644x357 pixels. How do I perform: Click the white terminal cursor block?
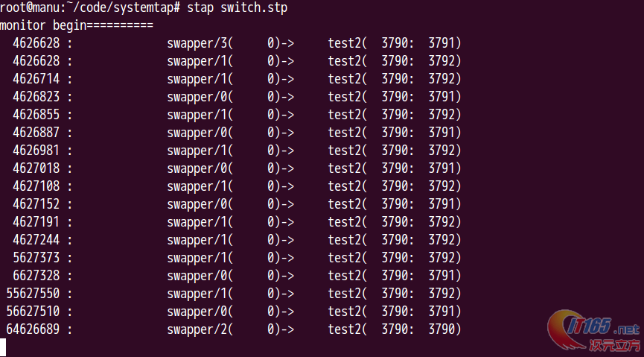point(3,347)
